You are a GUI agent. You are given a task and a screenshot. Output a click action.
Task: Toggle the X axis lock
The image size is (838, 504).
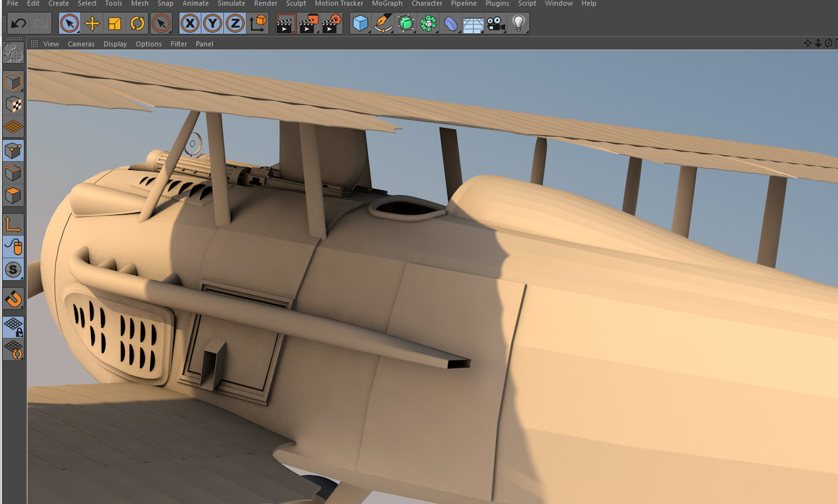[x=191, y=24]
